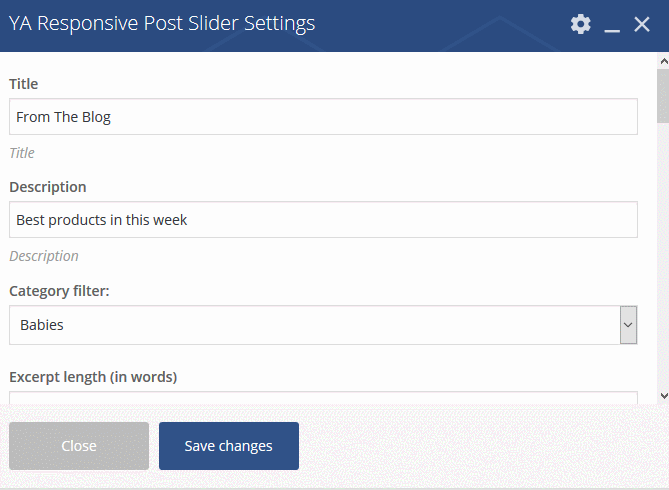This screenshot has width=669, height=490.
Task: Click the italic Description hint text
Action: pyautogui.click(x=44, y=256)
